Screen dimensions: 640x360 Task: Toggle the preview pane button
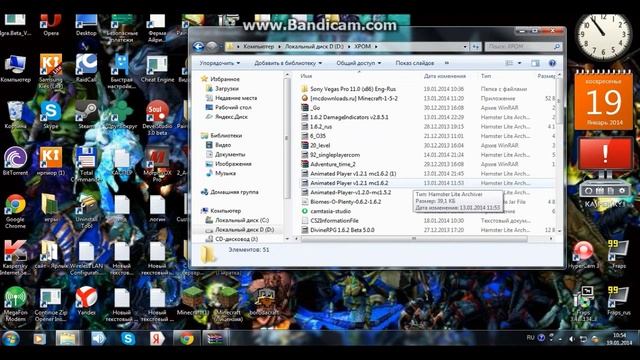535,63
